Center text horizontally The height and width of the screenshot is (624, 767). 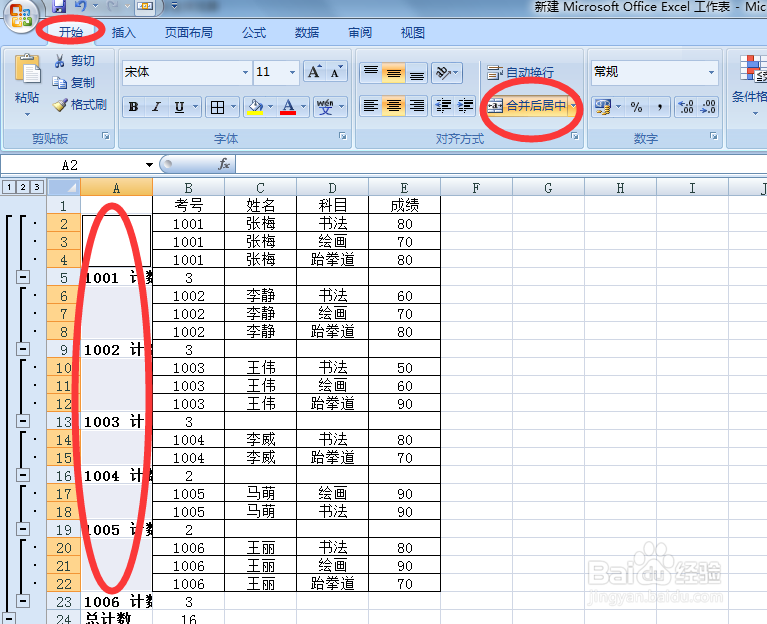[394, 106]
